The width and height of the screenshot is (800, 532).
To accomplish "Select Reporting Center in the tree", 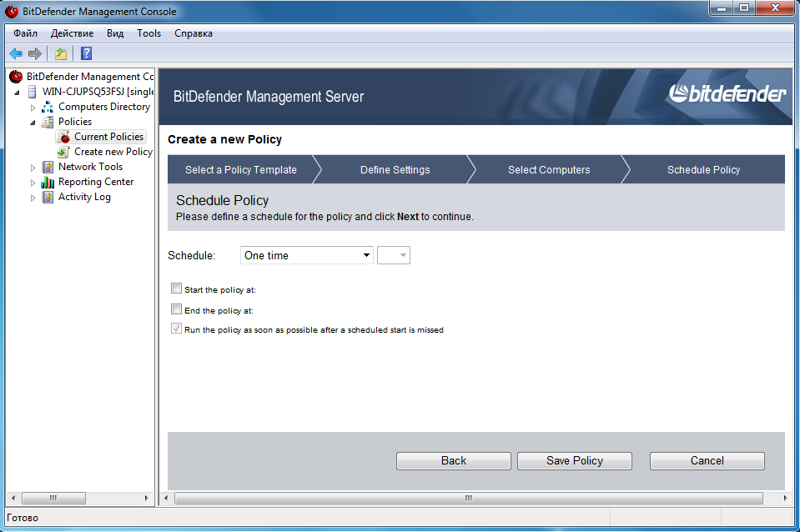I will tap(96, 182).
